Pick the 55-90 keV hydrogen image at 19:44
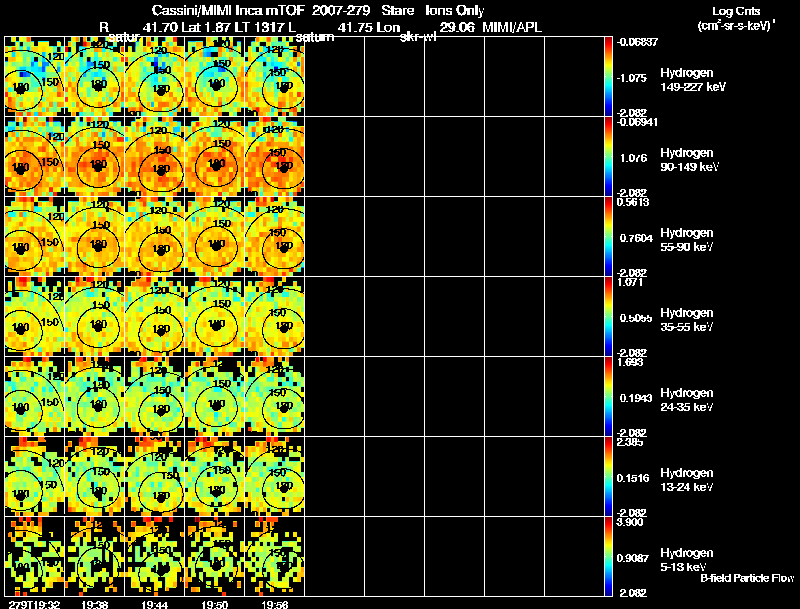Screen dimensions: 800x609 point(155,237)
